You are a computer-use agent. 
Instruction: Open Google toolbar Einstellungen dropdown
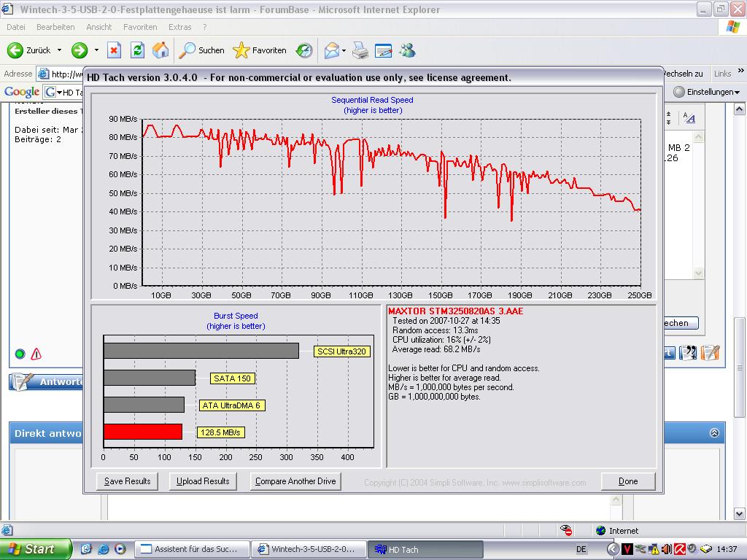[706, 92]
